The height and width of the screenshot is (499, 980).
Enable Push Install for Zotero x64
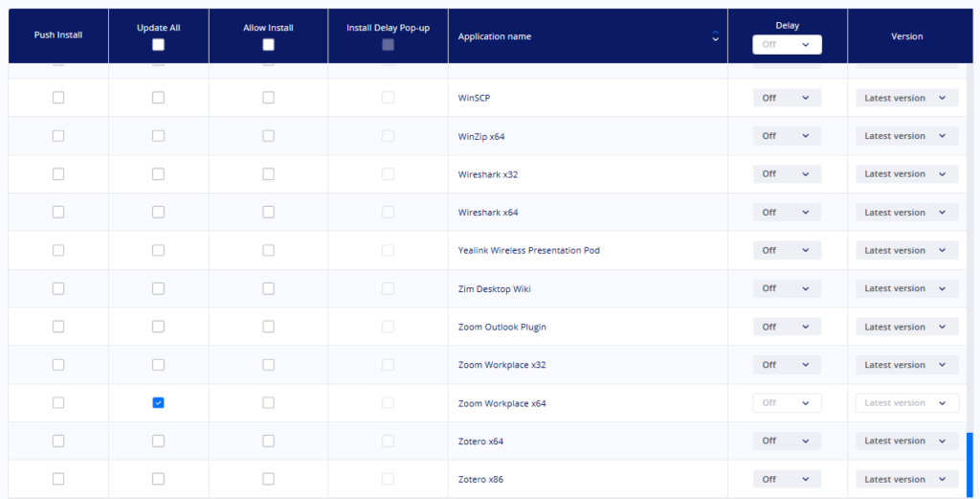tap(58, 441)
